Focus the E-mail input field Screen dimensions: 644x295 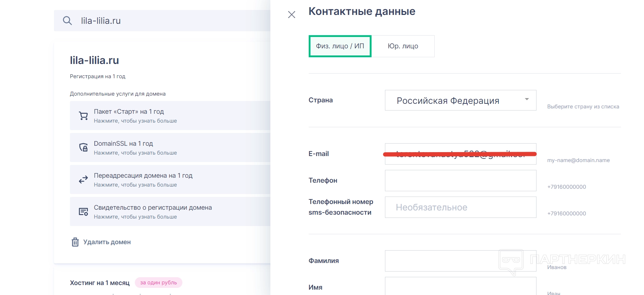tap(460, 154)
